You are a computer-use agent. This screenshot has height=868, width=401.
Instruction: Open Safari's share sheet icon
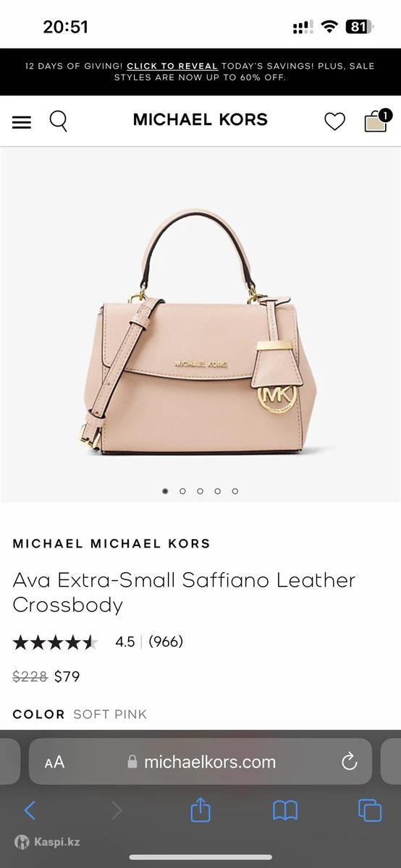(200, 809)
